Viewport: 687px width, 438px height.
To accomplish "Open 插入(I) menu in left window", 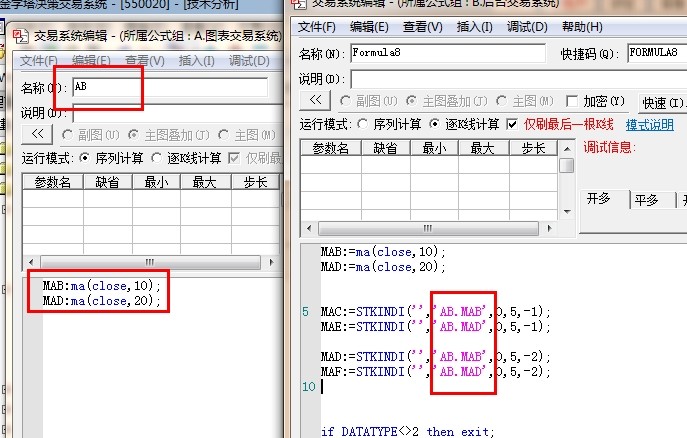I will click(x=198, y=61).
